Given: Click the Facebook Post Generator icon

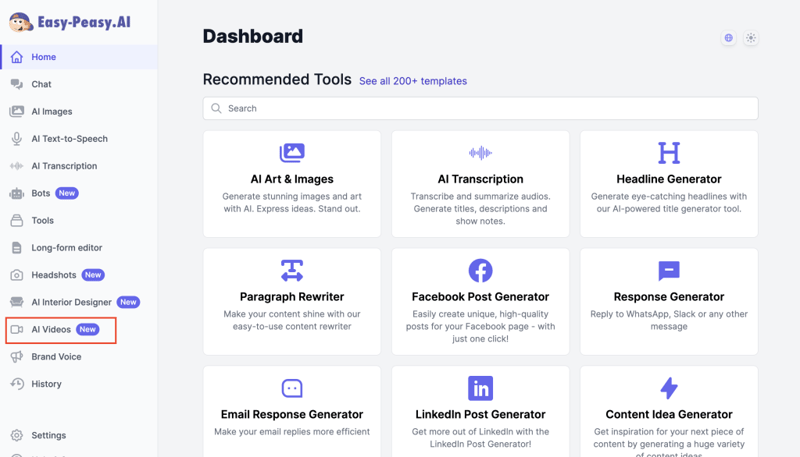Looking at the screenshot, I should [480, 270].
